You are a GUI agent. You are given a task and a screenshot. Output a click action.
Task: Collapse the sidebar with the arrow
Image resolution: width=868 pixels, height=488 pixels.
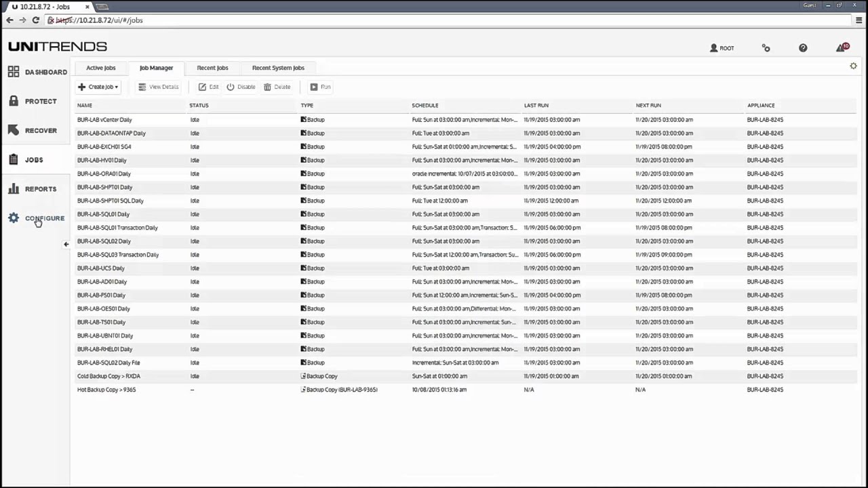coord(66,244)
